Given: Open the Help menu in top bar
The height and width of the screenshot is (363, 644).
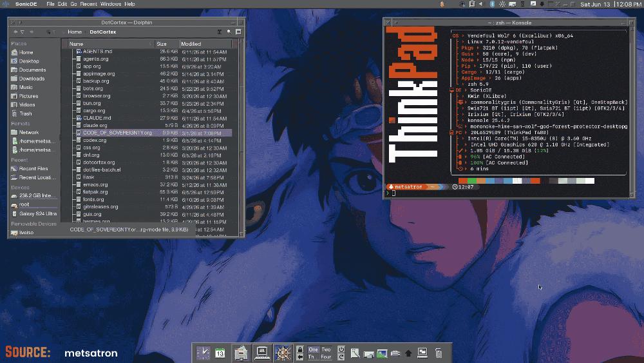Looking at the screenshot, I should click(x=130, y=4).
